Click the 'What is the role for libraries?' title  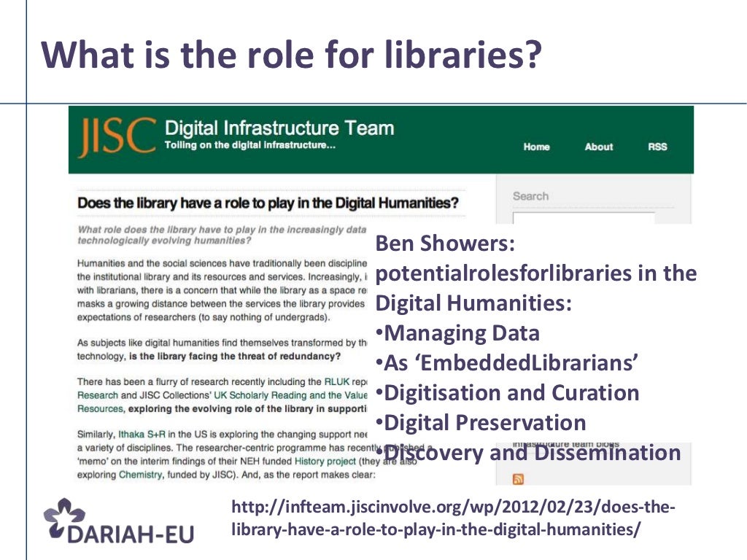[x=292, y=54]
